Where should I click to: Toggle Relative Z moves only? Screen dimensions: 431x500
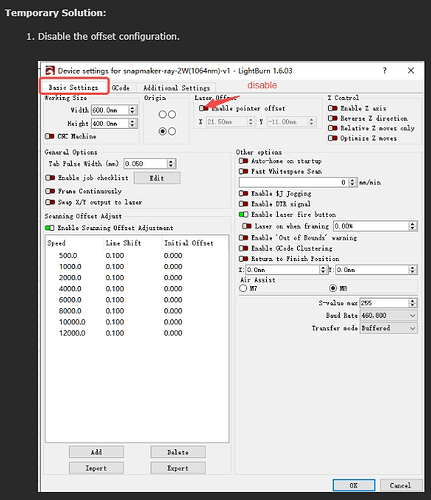333,128
